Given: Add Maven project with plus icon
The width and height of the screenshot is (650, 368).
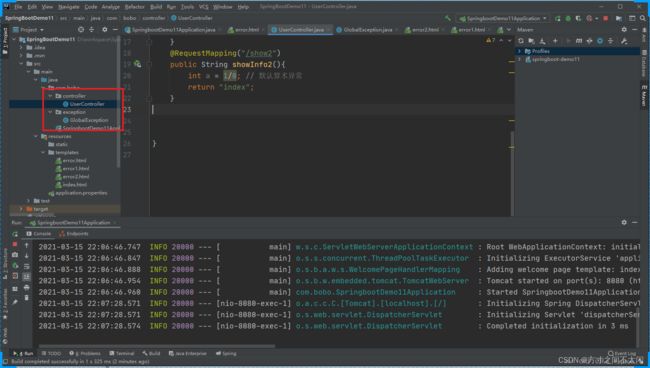Looking at the screenshot, I should tap(555, 41).
